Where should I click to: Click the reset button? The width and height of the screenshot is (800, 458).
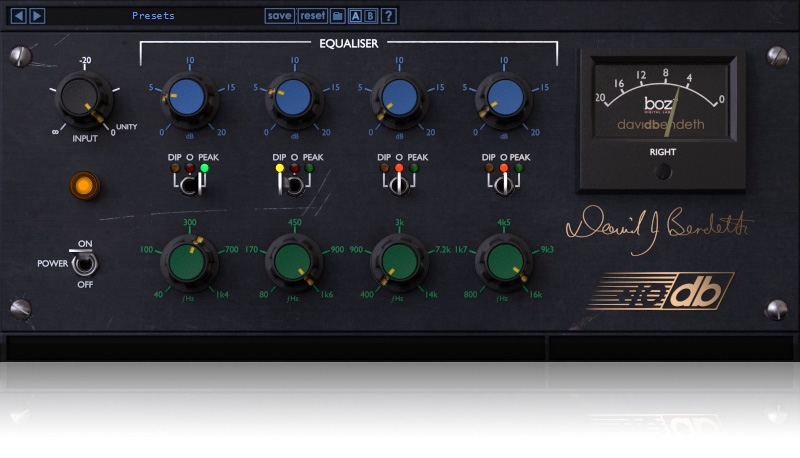tap(312, 15)
